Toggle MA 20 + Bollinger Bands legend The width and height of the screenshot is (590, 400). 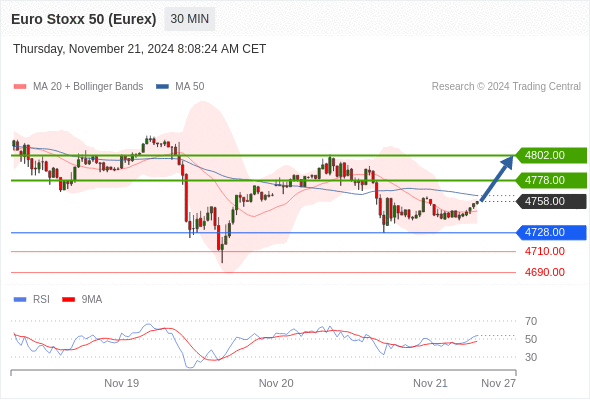point(78,87)
